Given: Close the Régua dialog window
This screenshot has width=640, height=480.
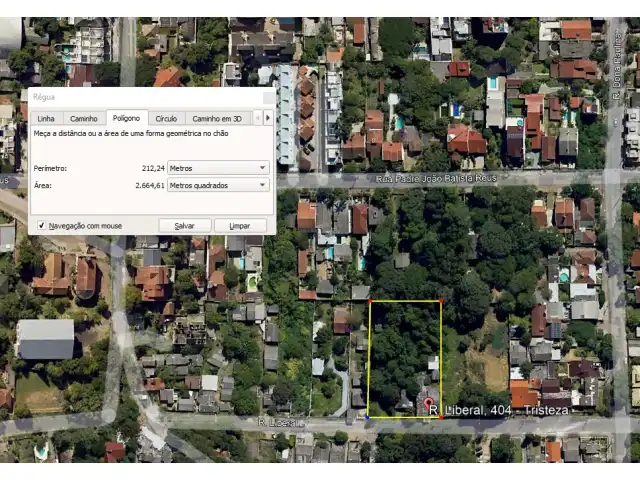Looking at the screenshot, I should click(x=267, y=97).
